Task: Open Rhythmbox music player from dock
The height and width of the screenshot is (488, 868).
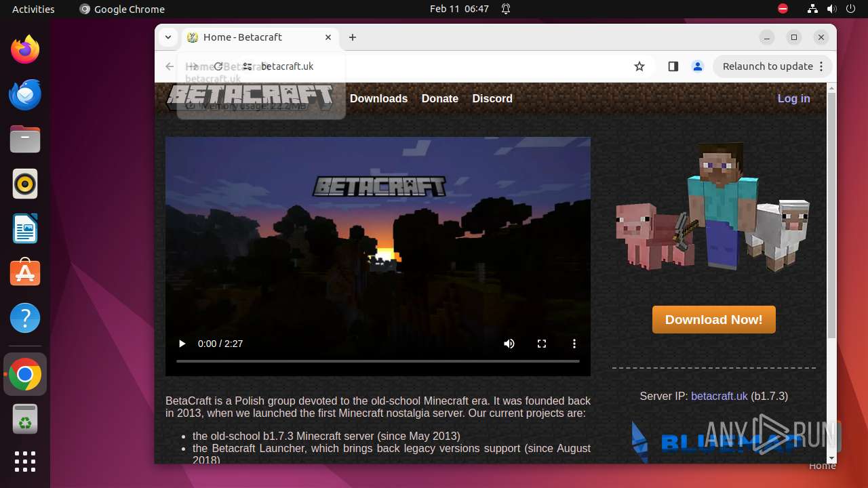Action: [25, 184]
